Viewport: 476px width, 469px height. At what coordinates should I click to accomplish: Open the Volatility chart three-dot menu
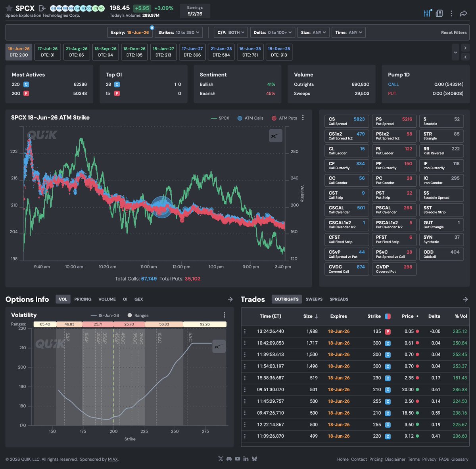pyautogui.click(x=225, y=315)
